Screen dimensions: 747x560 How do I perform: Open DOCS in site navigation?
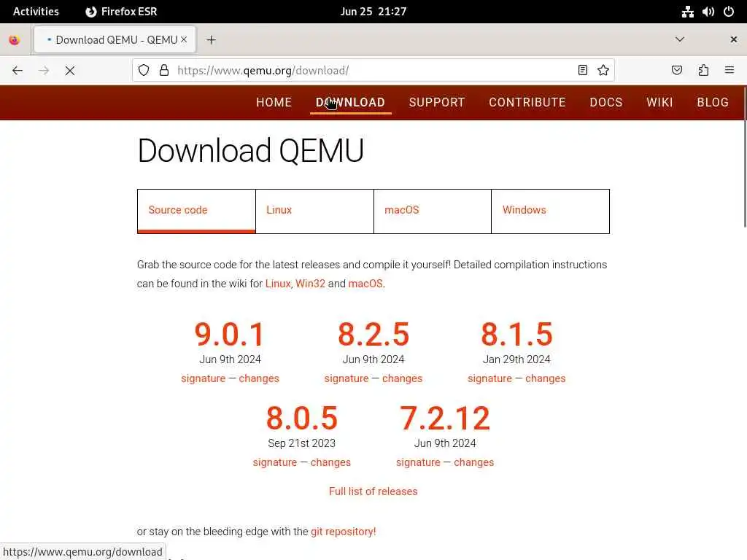pos(606,102)
